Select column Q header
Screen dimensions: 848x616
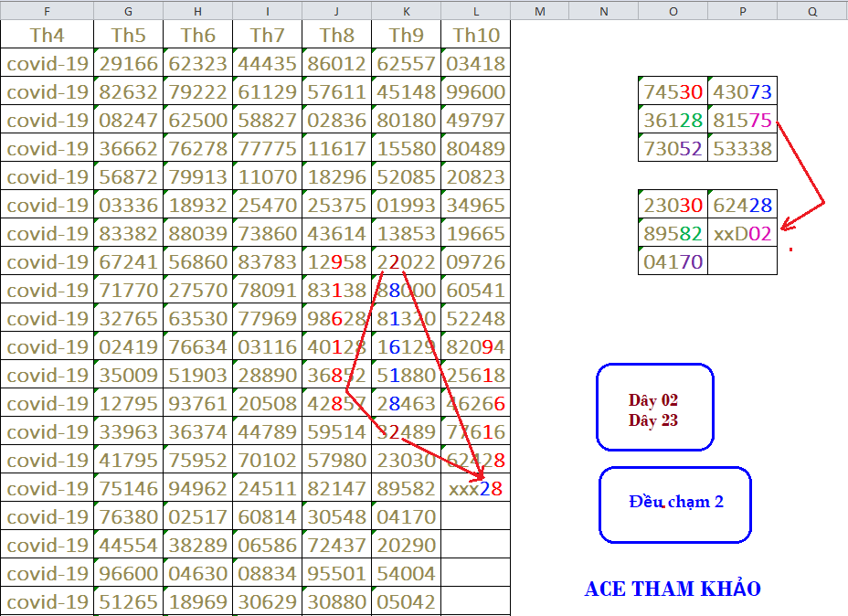[x=812, y=11]
